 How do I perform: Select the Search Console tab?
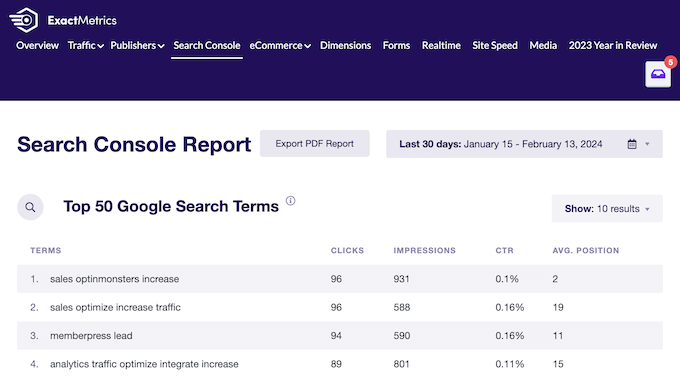pyautogui.click(x=207, y=46)
